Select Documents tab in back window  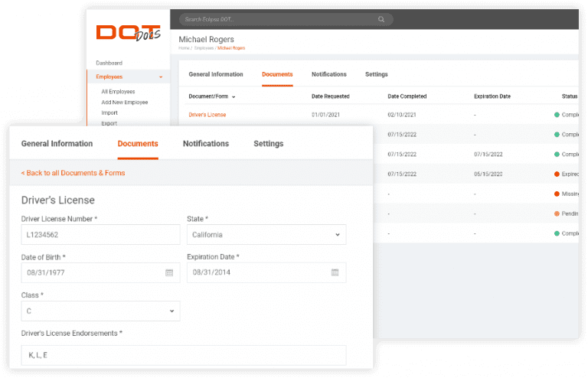(277, 74)
